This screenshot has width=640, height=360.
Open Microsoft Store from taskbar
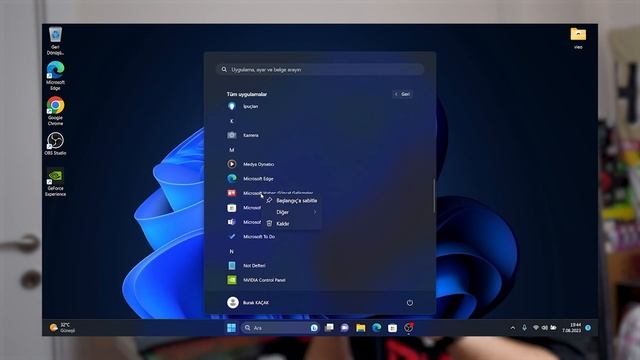click(x=392, y=328)
